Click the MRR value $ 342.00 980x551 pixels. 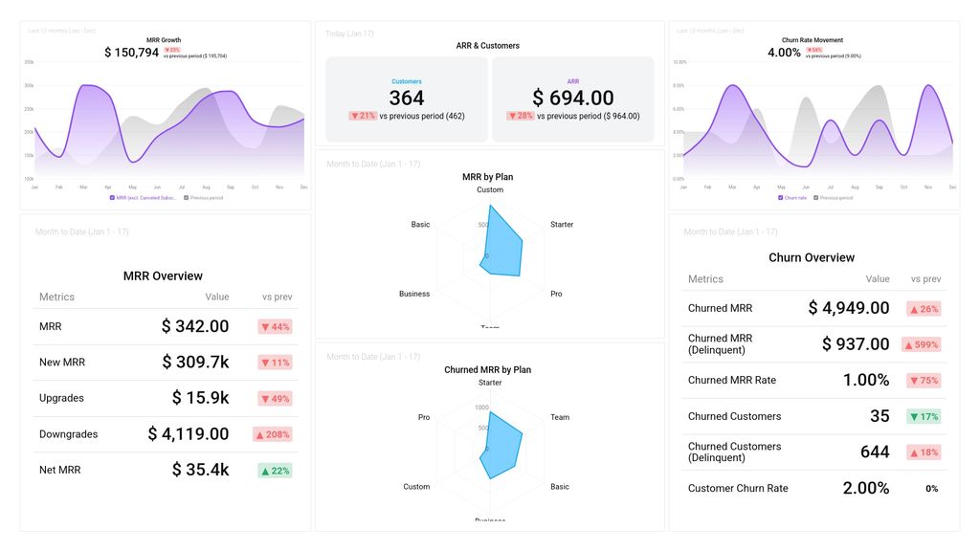(195, 326)
